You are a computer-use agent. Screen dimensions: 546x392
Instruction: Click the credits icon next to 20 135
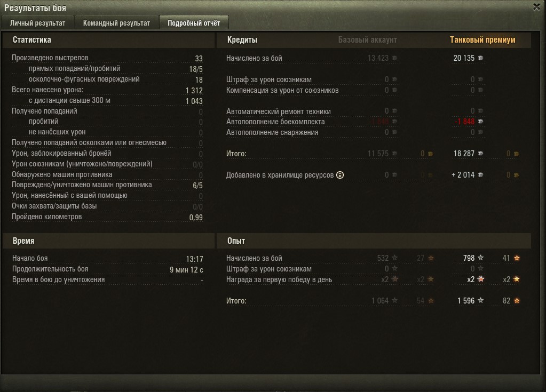point(480,58)
